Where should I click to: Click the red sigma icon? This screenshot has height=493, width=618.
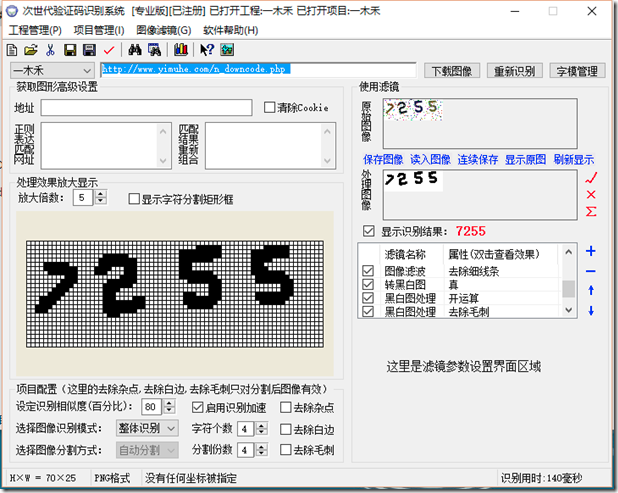[x=592, y=211]
